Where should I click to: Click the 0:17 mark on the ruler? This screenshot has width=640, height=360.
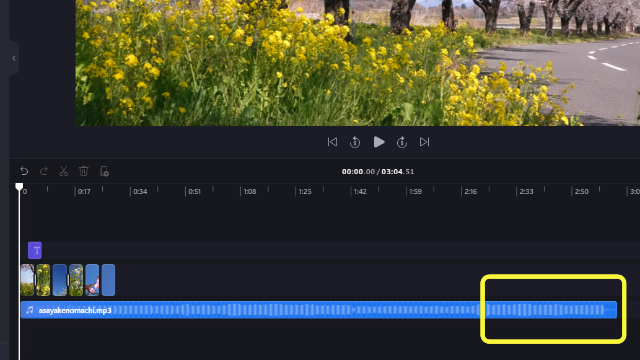click(x=84, y=191)
